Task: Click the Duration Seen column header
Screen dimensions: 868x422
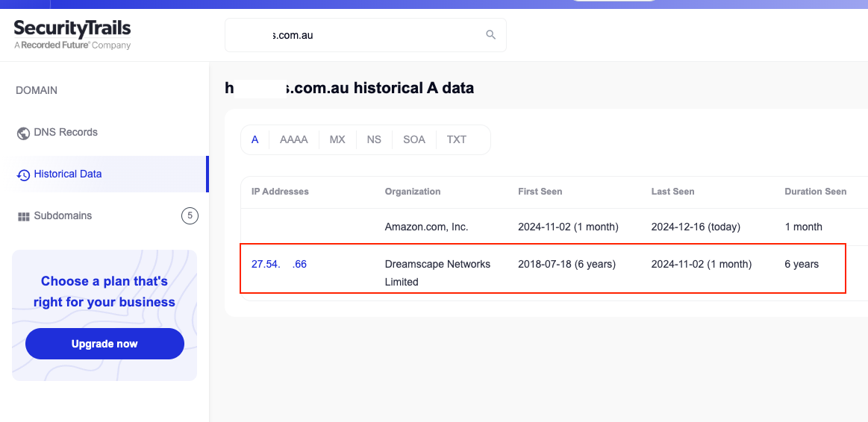Action: pyautogui.click(x=816, y=192)
